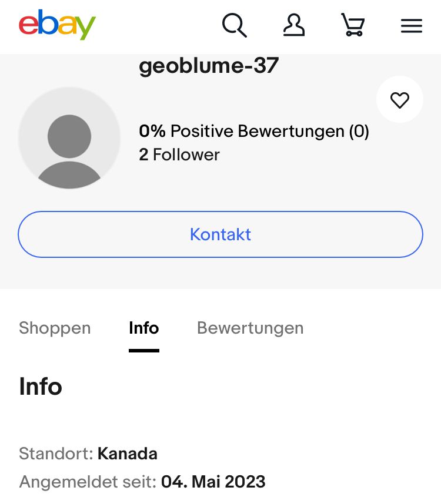The width and height of the screenshot is (441, 504).
Task: Click the Kanada location value
Action: click(128, 454)
